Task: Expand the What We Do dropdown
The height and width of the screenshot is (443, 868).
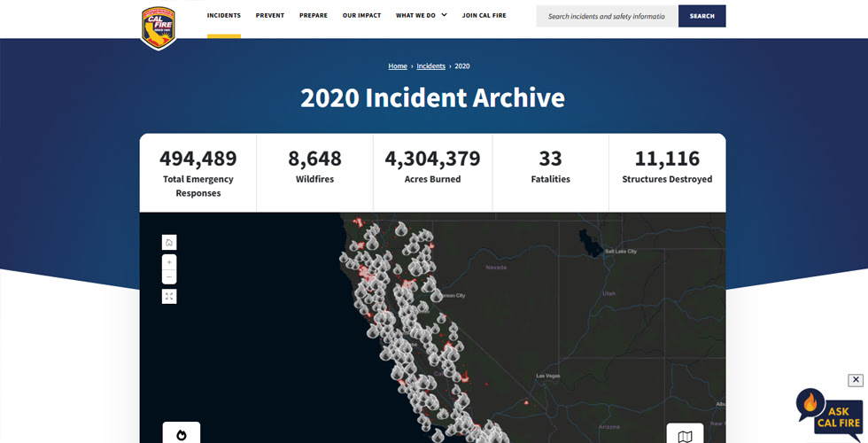Action: click(x=422, y=16)
